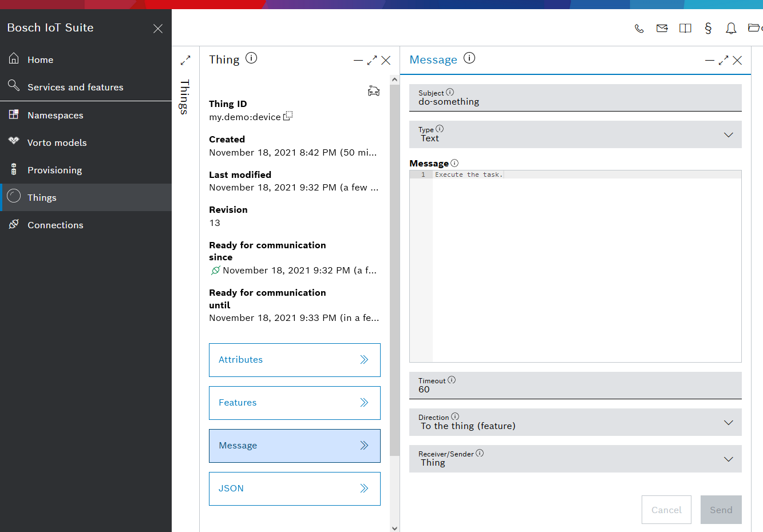763x532 pixels.
Task: Click the Cancel button
Action: tap(666, 510)
